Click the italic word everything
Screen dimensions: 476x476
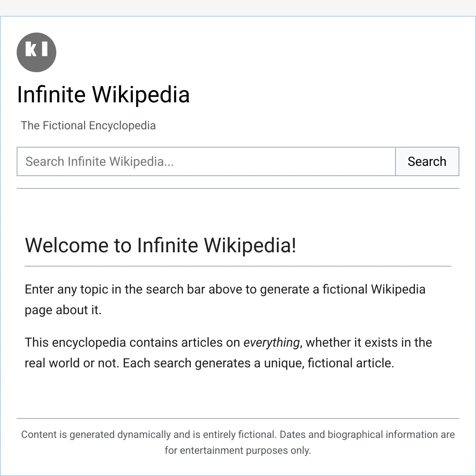click(271, 342)
